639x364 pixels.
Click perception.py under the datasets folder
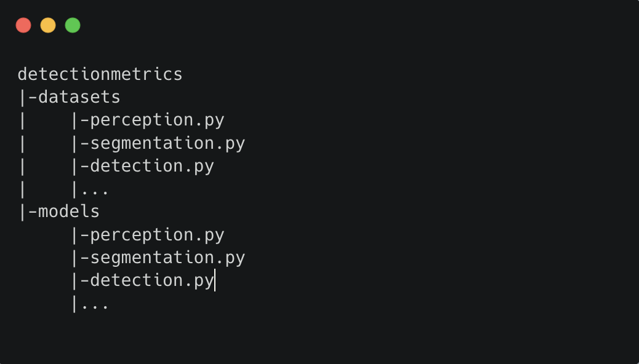coord(157,121)
